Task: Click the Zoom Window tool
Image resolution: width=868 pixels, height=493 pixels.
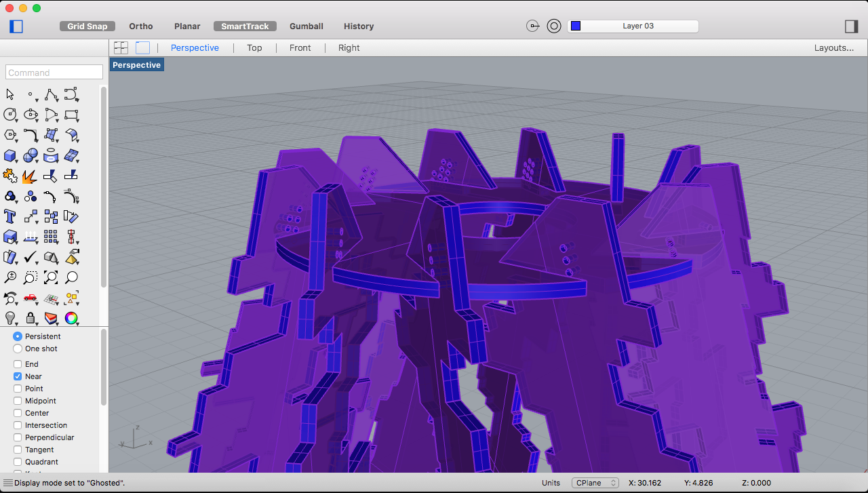Action: coord(31,277)
